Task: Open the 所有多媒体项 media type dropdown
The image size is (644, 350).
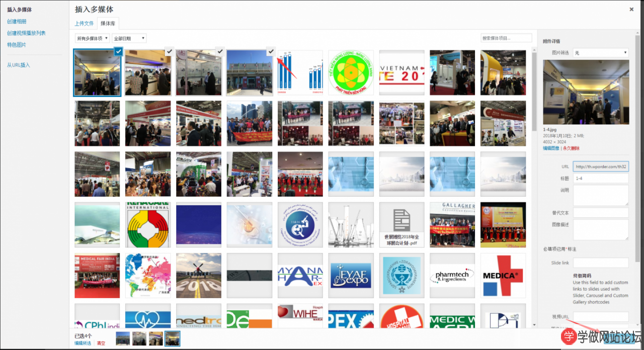Action: (92, 38)
